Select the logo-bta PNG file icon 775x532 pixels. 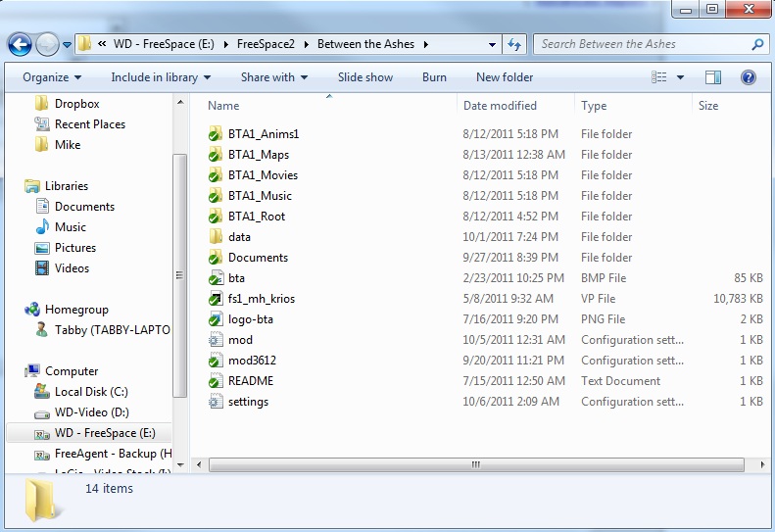click(x=215, y=319)
